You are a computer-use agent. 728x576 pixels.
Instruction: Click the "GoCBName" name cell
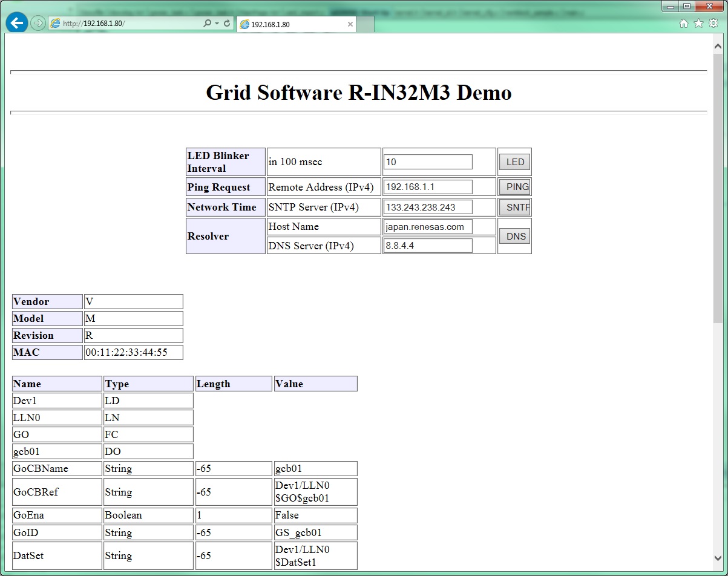[x=57, y=468]
